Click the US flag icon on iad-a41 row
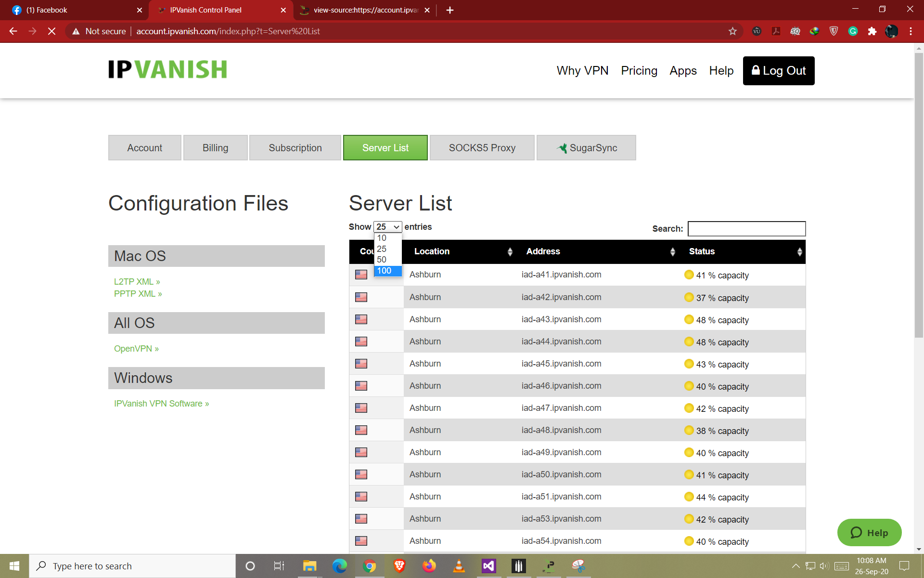This screenshot has height=578, width=924. pos(361,275)
